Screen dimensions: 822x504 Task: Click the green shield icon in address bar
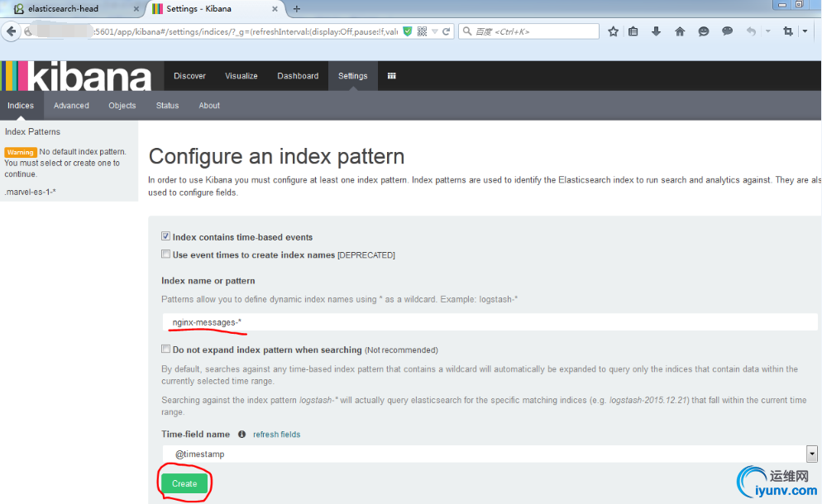[x=408, y=31]
